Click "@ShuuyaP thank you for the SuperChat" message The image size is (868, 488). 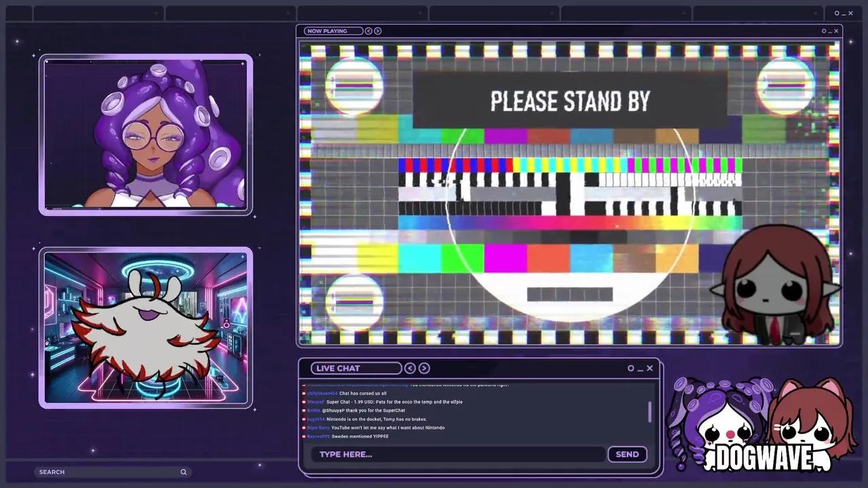pos(363,411)
